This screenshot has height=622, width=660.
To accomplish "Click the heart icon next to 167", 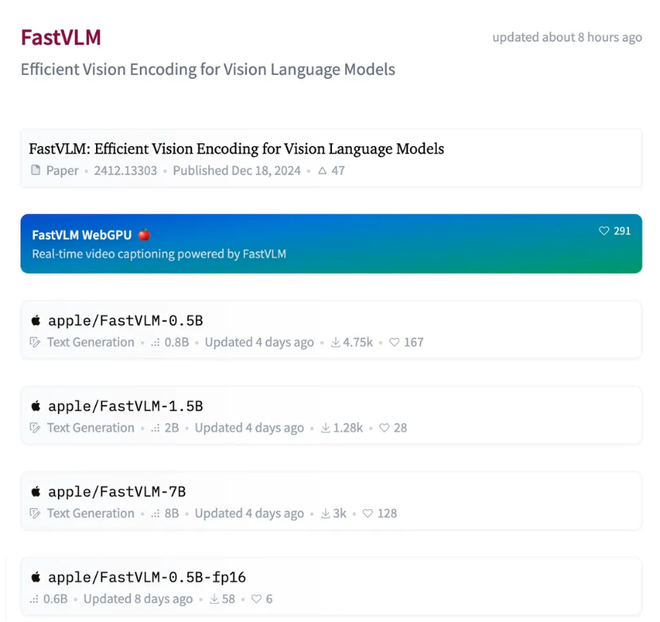I will pyautogui.click(x=394, y=342).
